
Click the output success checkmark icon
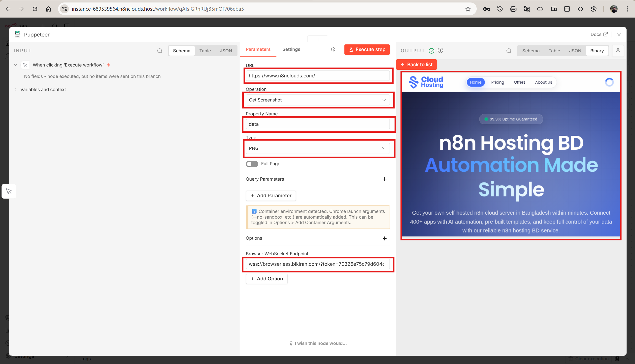432,51
